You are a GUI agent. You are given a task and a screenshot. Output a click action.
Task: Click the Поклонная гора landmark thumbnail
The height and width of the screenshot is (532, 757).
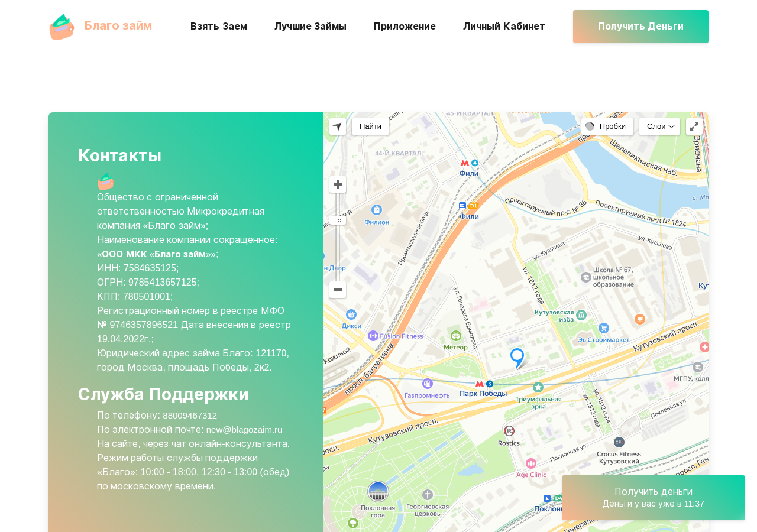[x=378, y=492]
